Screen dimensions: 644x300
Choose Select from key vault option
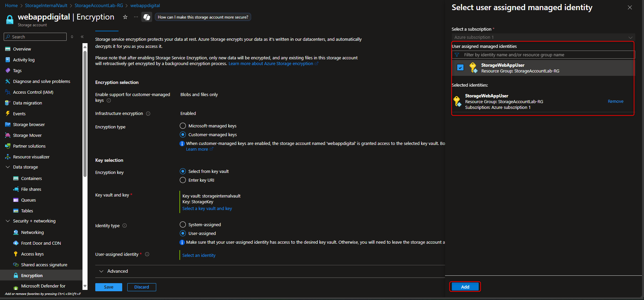click(x=183, y=171)
